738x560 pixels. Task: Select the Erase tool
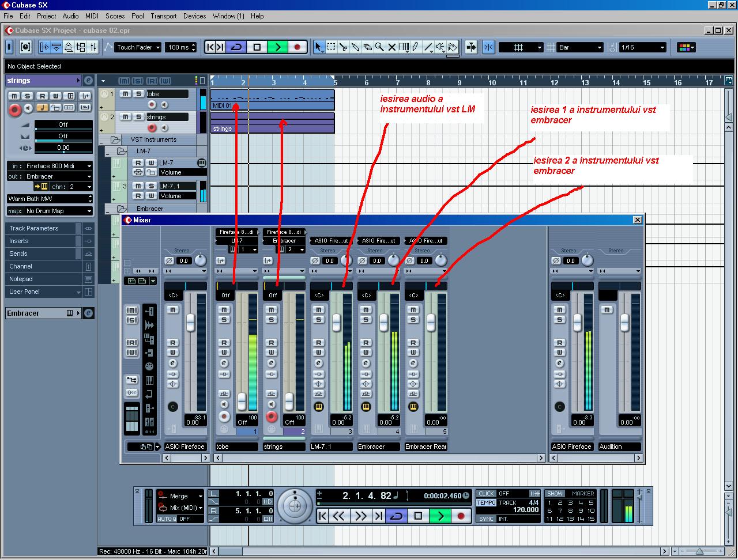[x=368, y=47]
